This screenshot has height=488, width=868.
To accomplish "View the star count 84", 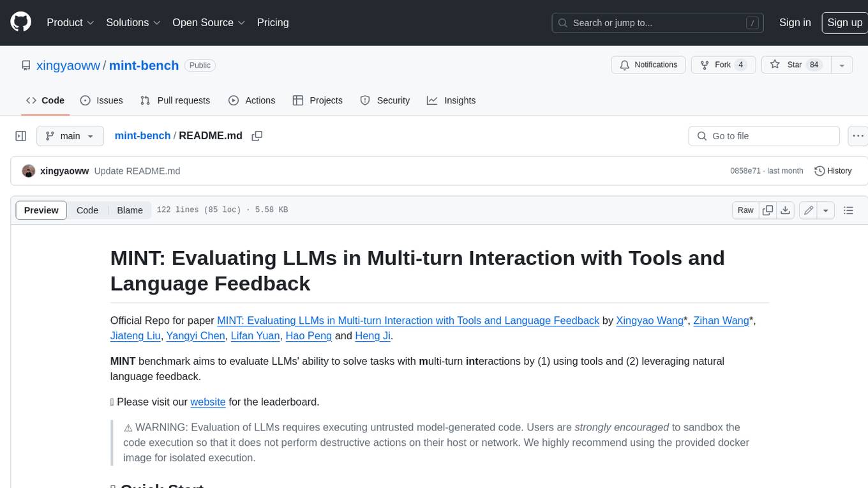I will pos(814,65).
